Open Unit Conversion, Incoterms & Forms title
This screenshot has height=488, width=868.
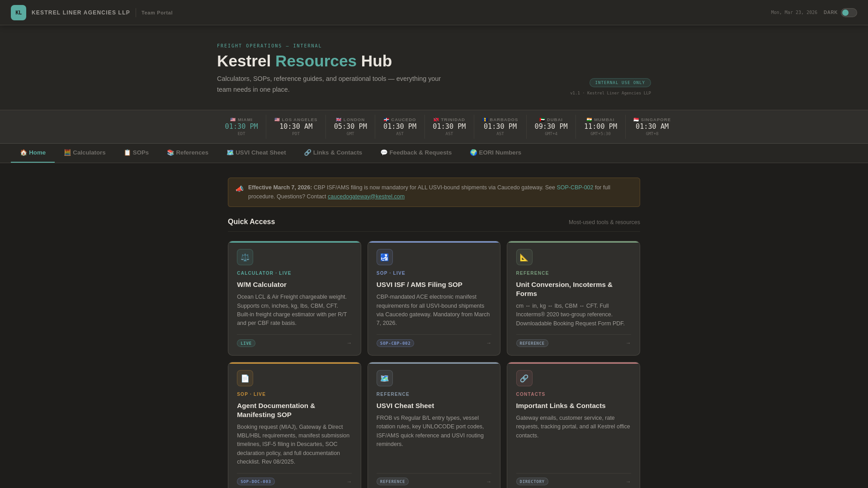(564, 289)
